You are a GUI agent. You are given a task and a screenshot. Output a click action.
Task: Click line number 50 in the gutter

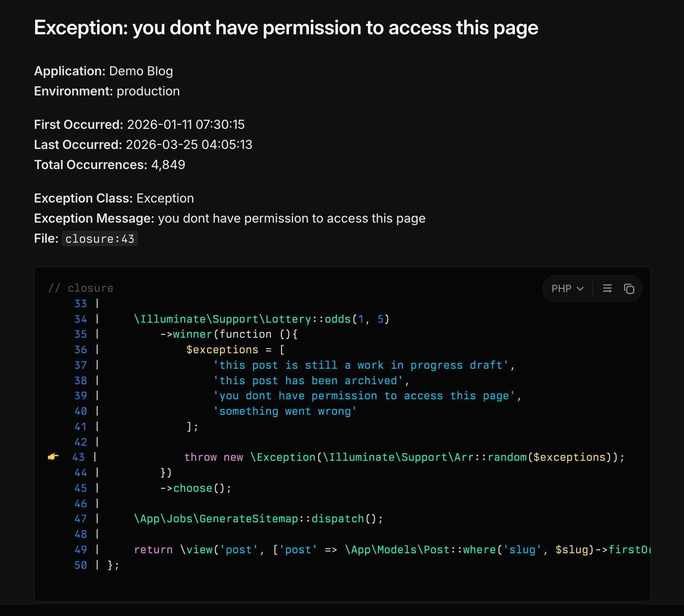pyautogui.click(x=81, y=565)
